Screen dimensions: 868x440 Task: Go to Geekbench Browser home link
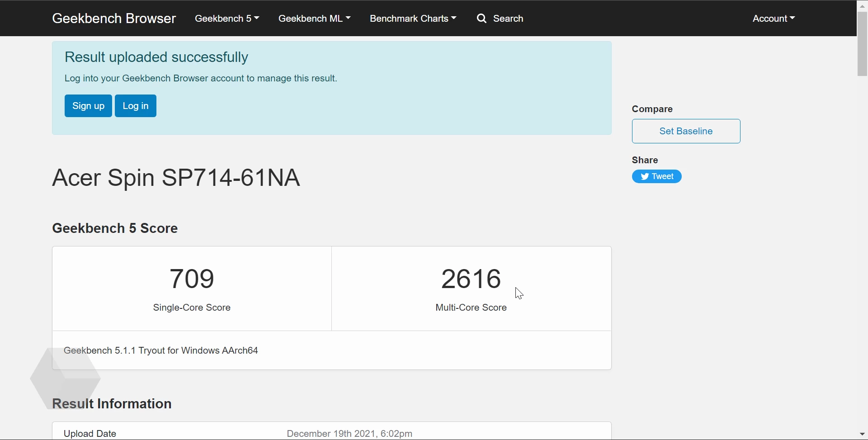[x=114, y=19]
